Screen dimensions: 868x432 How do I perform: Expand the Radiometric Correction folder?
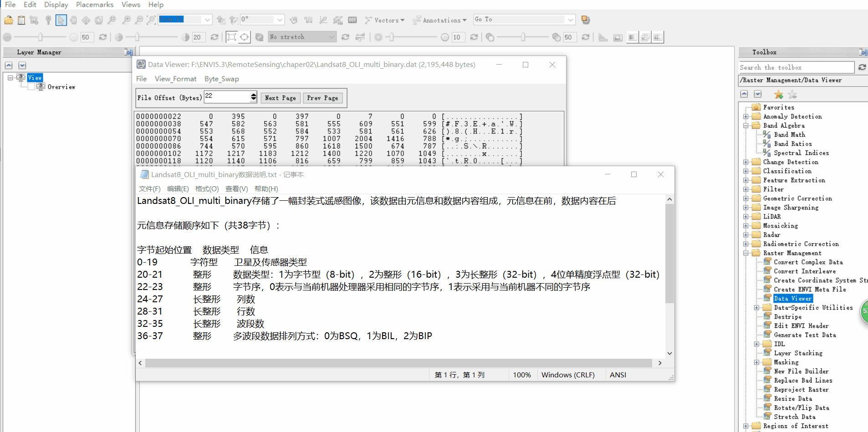pos(745,244)
